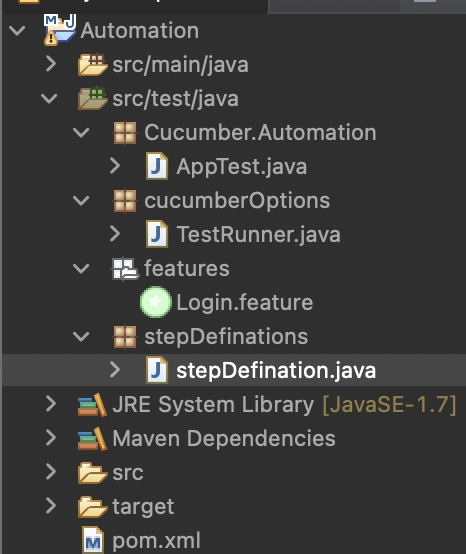Click the AppTest.java file icon
This screenshot has height=554, width=466.
tap(157, 166)
